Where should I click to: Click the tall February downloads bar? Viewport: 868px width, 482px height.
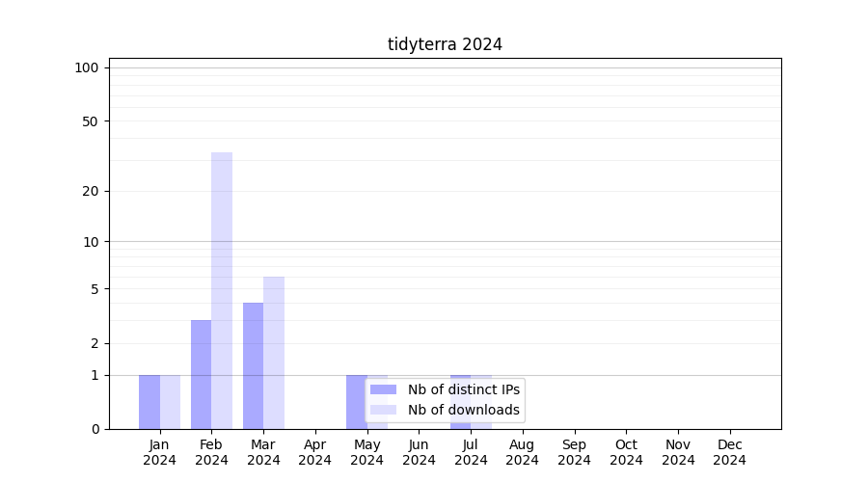tap(222, 289)
